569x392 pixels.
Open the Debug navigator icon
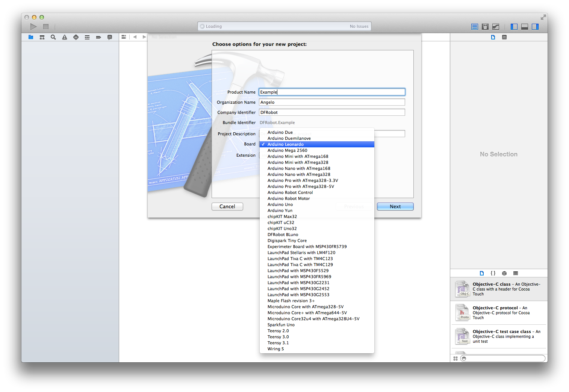pos(87,37)
